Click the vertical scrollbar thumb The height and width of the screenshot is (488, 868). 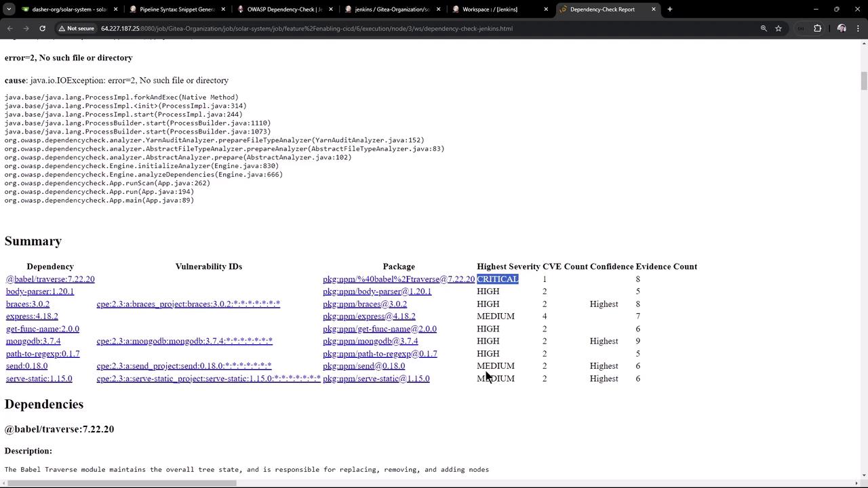tap(864, 81)
